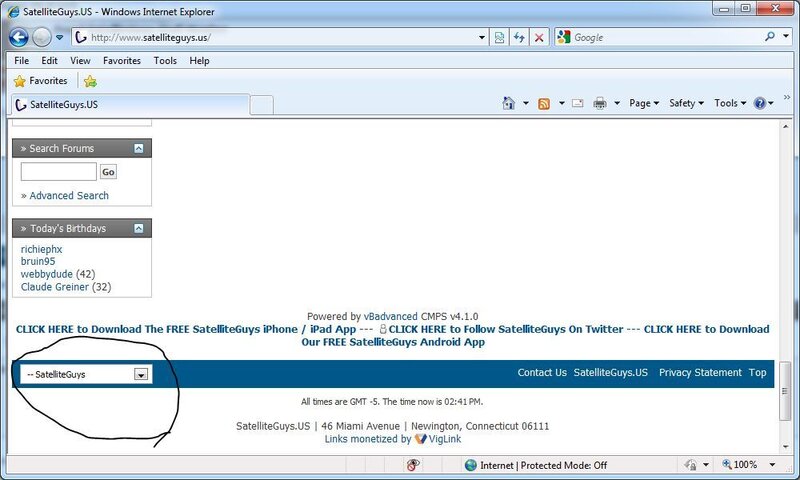The image size is (800, 480).
Task: Click the Print icon
Action: click(x=600, y=104)
